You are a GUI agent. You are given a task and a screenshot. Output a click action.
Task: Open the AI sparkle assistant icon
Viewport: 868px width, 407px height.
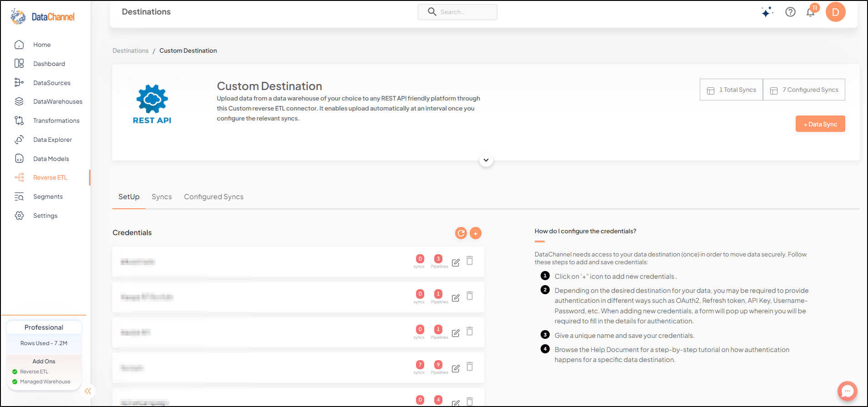[x=767, y=12]
